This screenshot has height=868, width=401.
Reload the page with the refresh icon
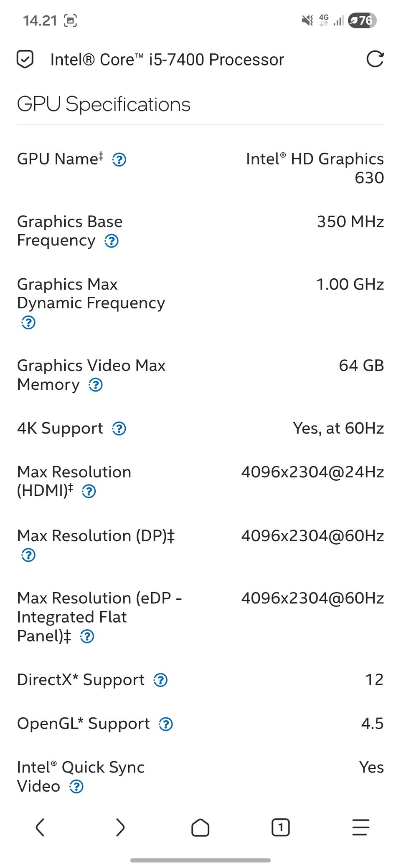pyautogui.click(x=375, y=59)
